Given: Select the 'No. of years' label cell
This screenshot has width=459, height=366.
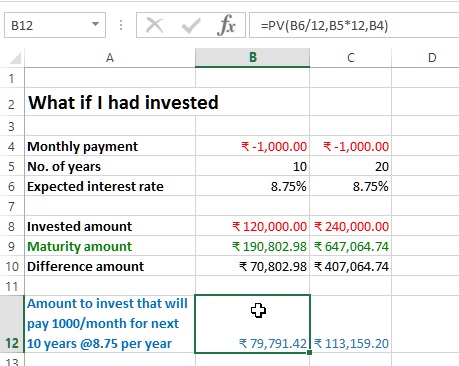Looking at the screenshot, I should tap(110, 166).
